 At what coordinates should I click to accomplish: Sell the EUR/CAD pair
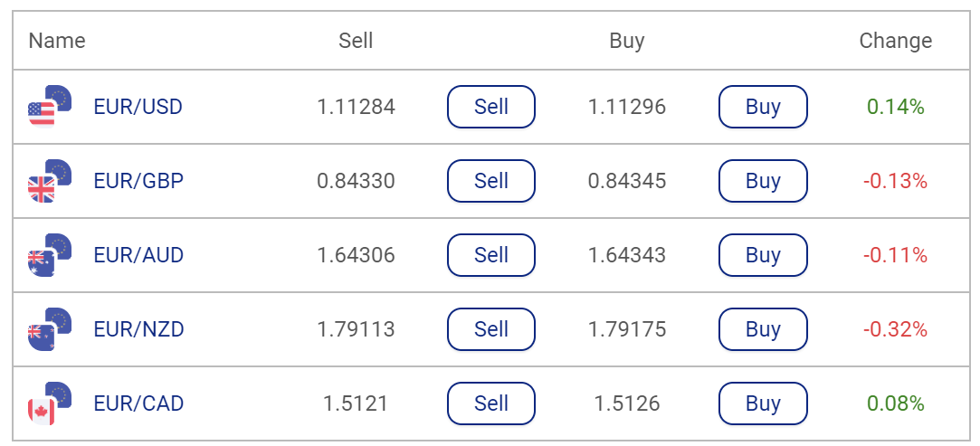(491, 403)
